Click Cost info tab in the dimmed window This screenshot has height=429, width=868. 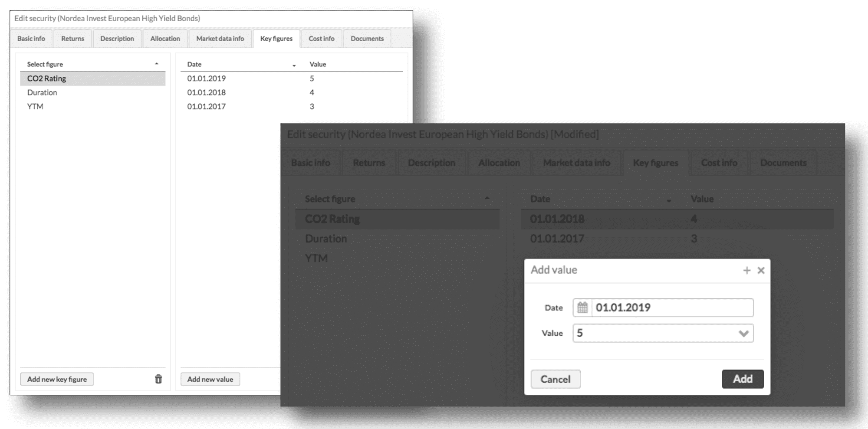coord(719,163)
